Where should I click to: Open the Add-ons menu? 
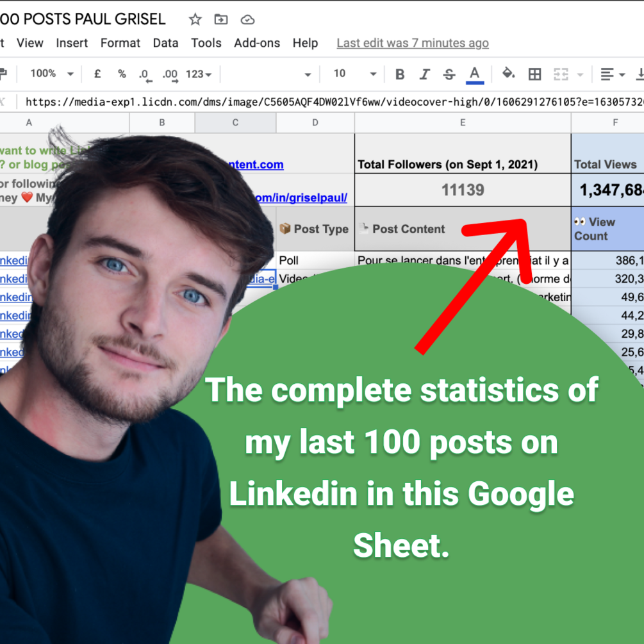pos(257,43)
